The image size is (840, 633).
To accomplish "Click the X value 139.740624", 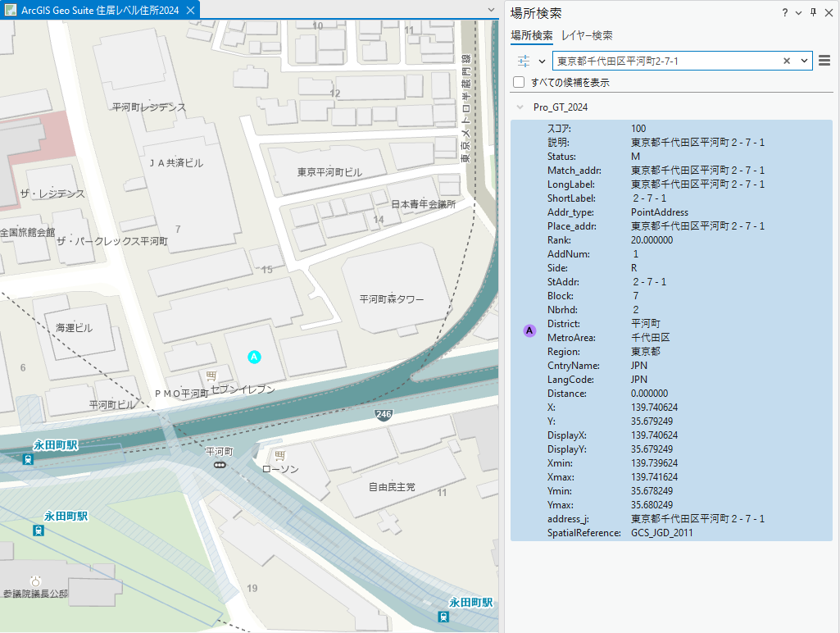I will coord(654,408).
